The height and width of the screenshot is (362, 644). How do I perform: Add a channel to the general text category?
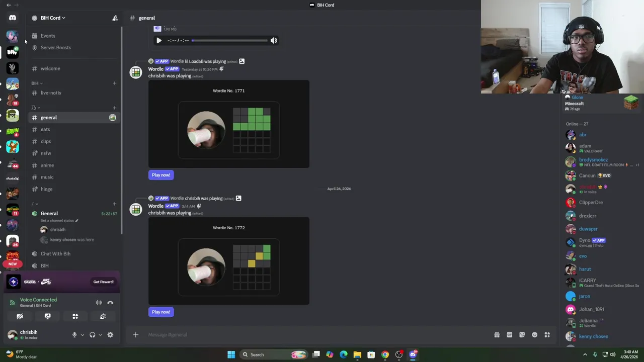click(115, 108)
